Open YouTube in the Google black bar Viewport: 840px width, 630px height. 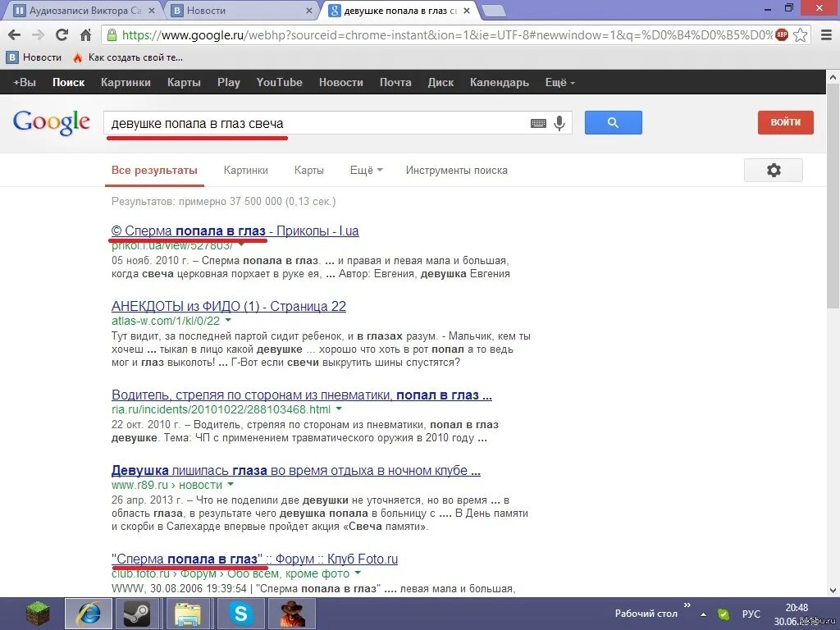[279, 83]
